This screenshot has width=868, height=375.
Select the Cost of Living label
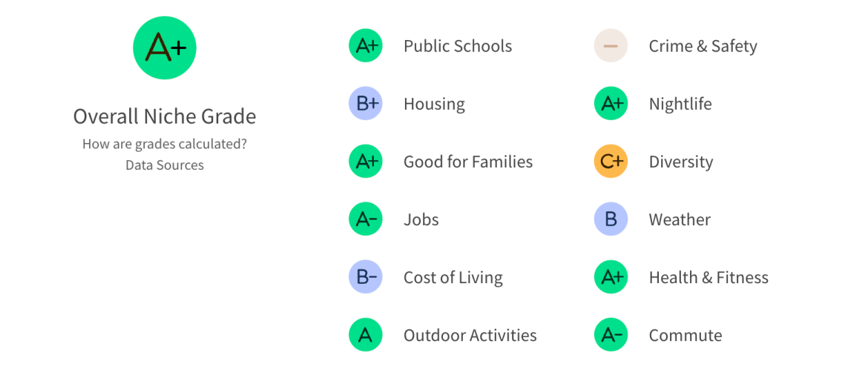coord(453,277)
